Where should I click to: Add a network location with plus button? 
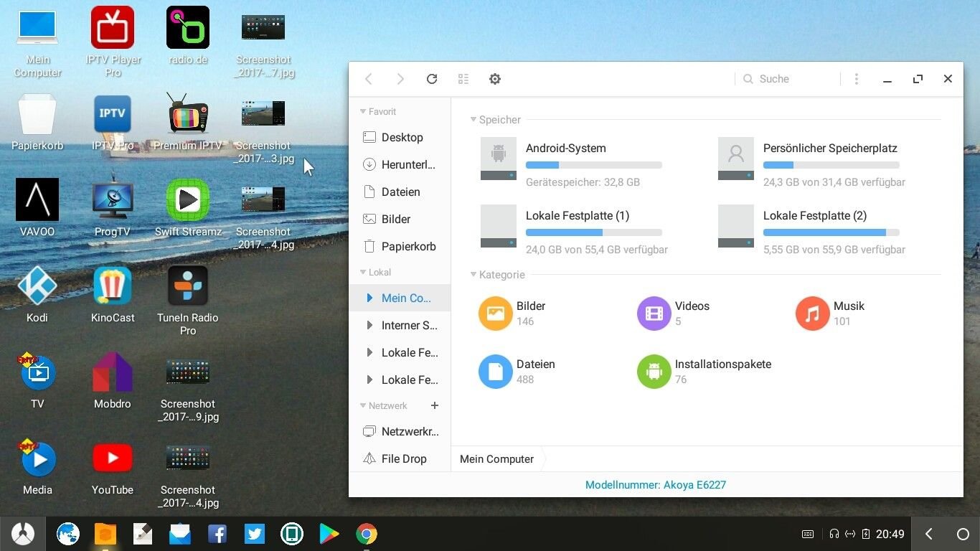click(x=434, y=405)
